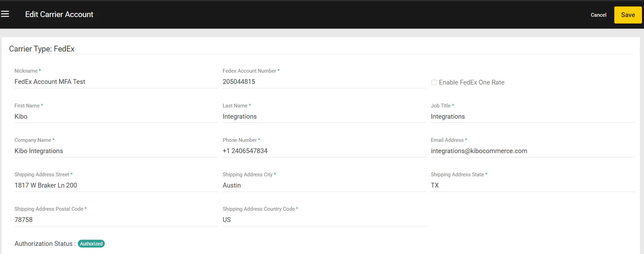
Task: Click the Cancel button
Action: [x=599, y=15]
